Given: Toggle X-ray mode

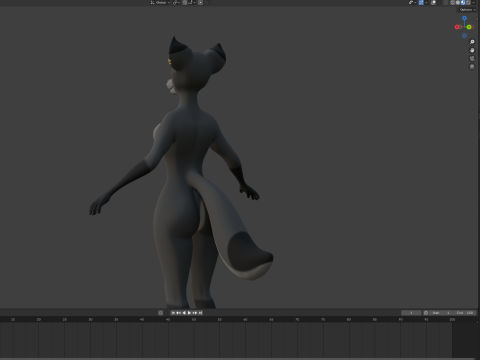Looking at the screenshot, I should tap(445, 2).
